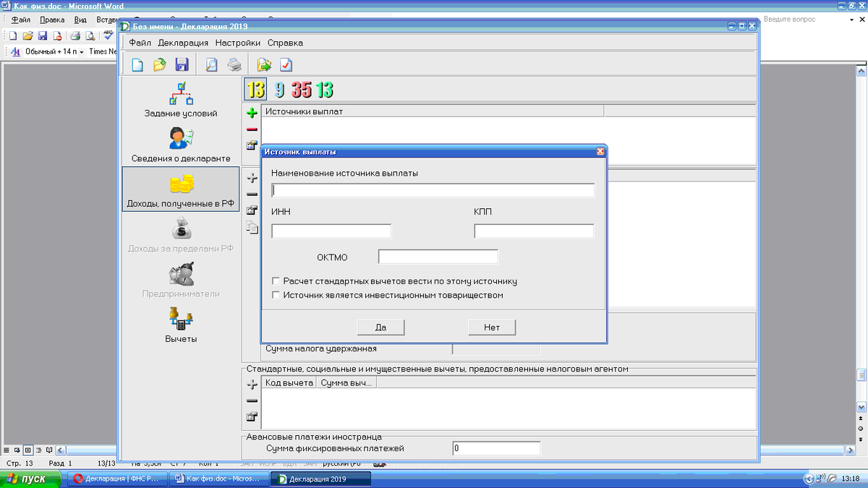Click Open folder icon in Word toolbar
The height and width of the screenshot is (488, 868).
click(28, 35)
